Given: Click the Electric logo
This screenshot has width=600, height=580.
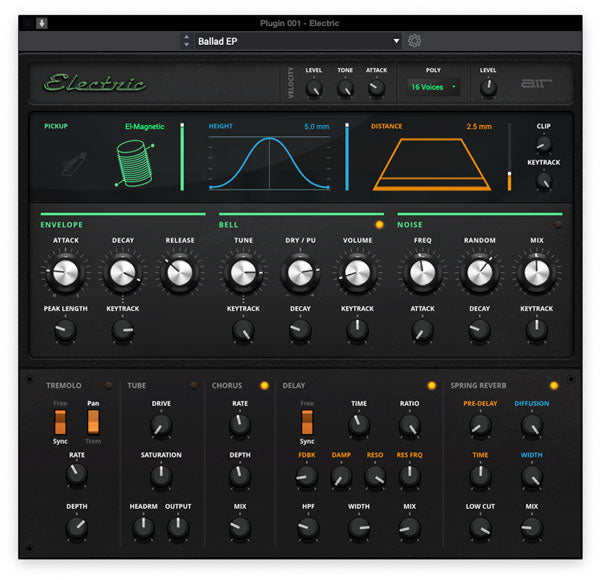Looking at the screenshot, I should point(95,83).
